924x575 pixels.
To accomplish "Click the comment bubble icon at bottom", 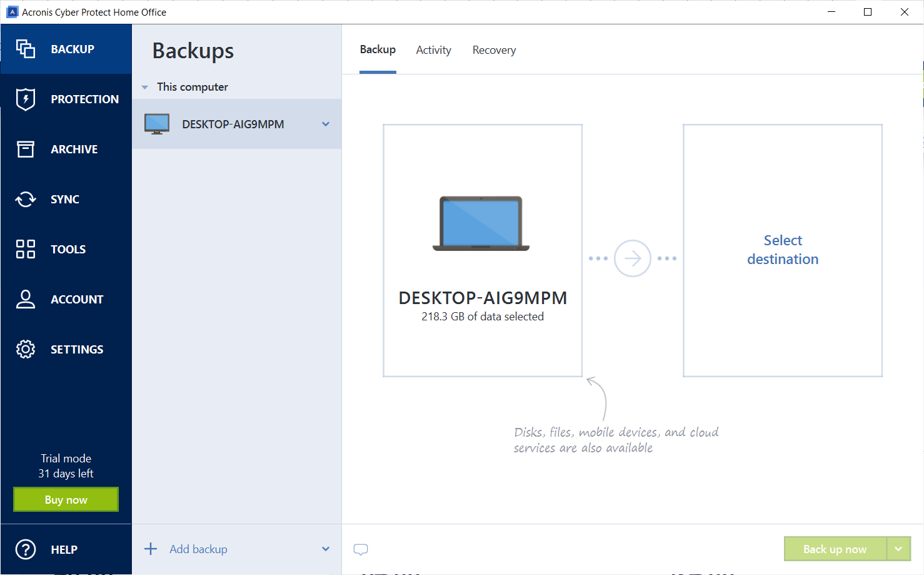I will tap(361, 549).
